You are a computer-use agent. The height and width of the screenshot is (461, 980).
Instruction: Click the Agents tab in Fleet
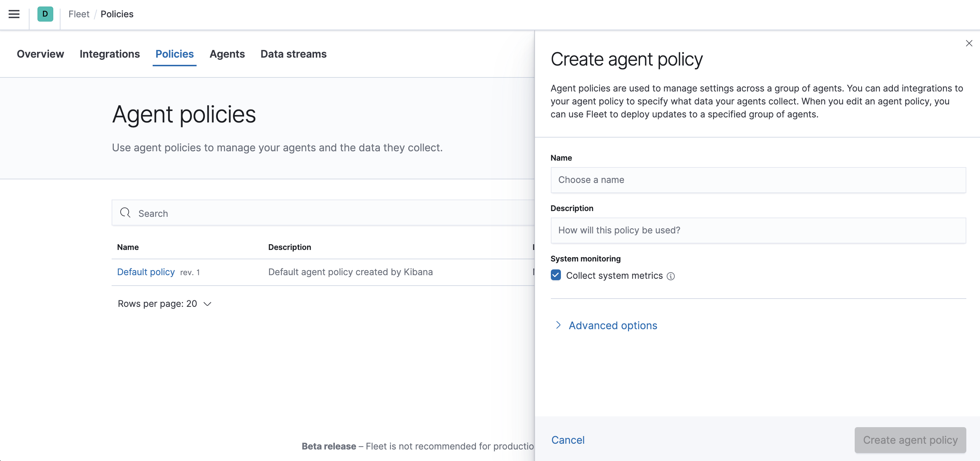point(227,54)
